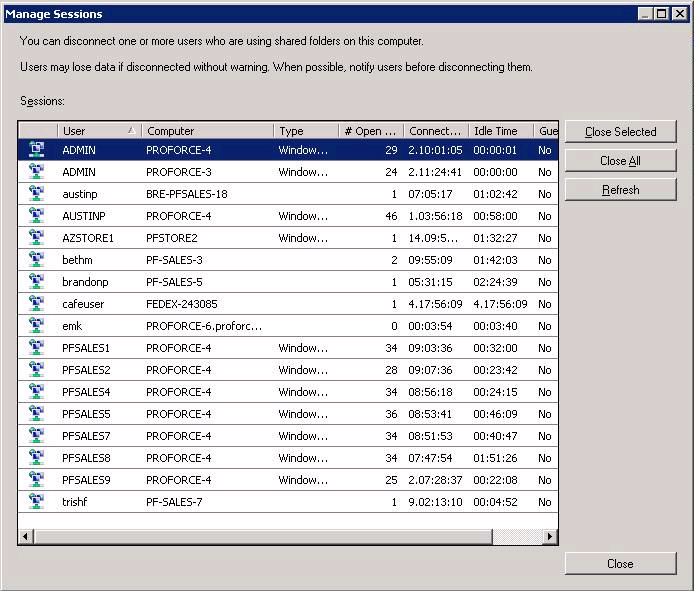Click session icon in PFSALES4 row
Screen dimensions: 694x591
36,391
